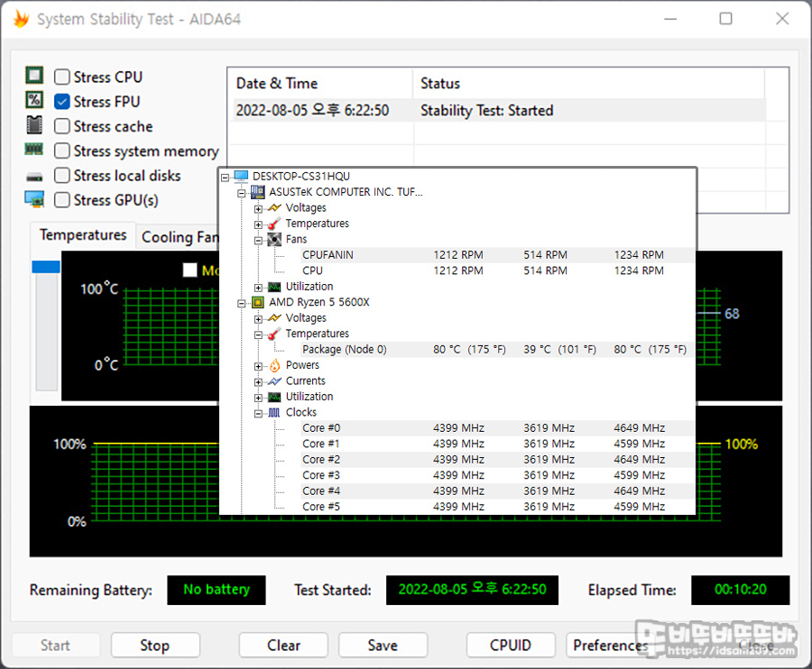This screenshot has height=669, width=812.
Task: Click the Test Started timestamp field
Action: (x=472, y=590)
